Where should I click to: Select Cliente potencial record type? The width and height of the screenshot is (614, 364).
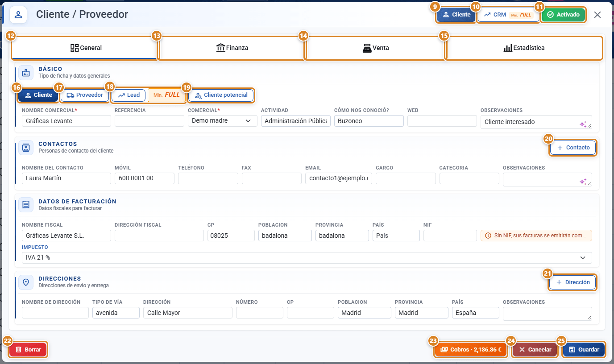click(221, 95)
